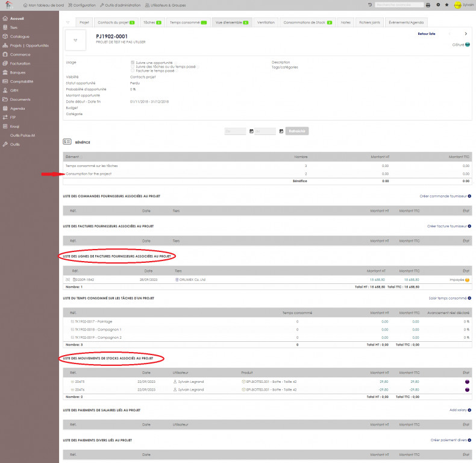Image resolution: width=476 pixels, height=463 pixels.
Task: Open the FTP sidebar icon
Action: [5, 118]
